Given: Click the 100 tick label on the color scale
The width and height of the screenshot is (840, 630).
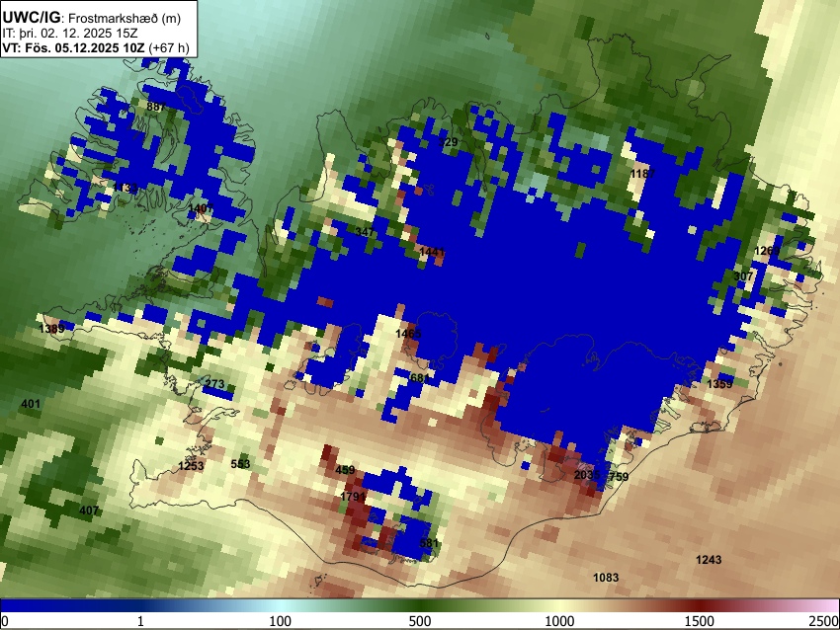Looking at the screenshot, I should tap(280, 621).
